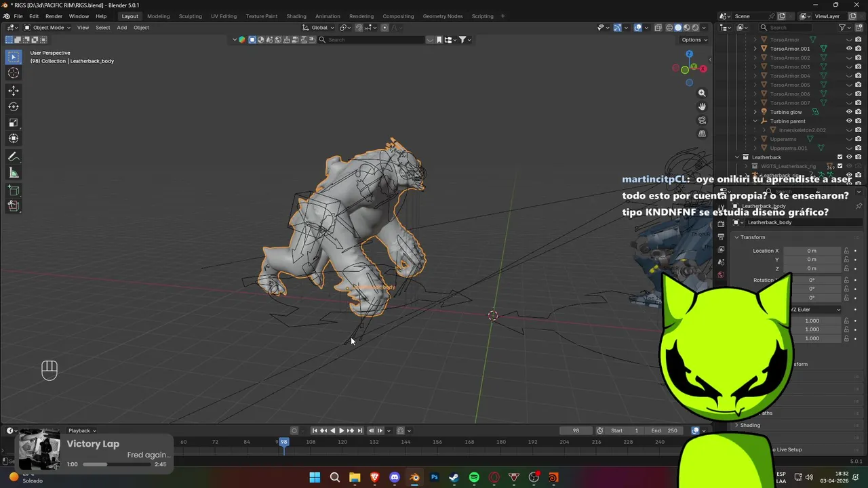This screenshot has height=488, width=868.
Task: Open the Render menu
Action: [x=54, y=16]
